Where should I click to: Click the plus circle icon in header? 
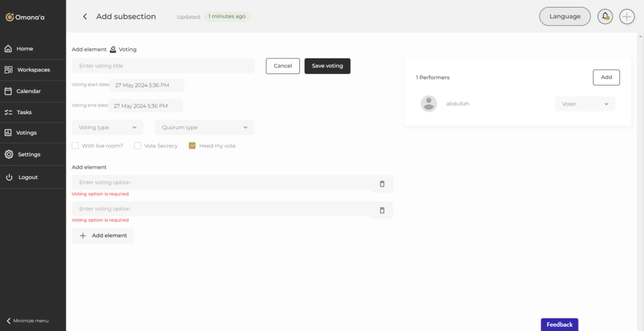627,16
